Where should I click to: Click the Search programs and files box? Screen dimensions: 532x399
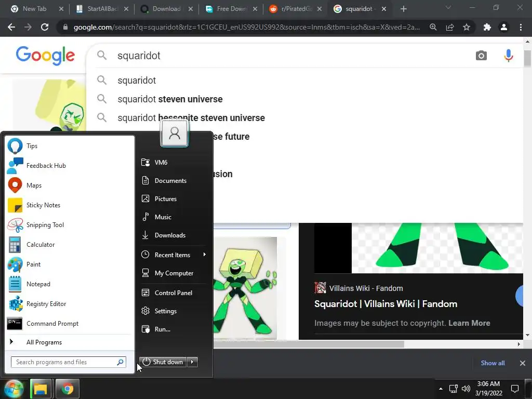tap(68, 362)
